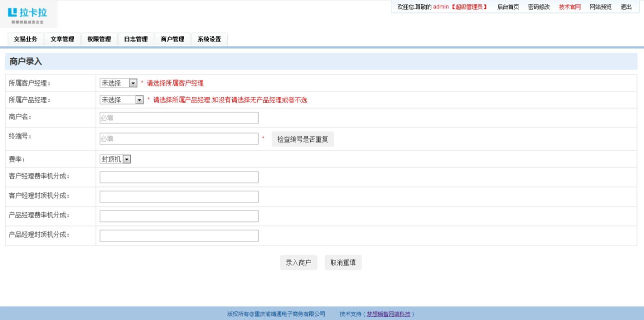The height and width of the screenshot is (320, 644).
Task: Submit form with 录入商户 button
Action: 299,262
